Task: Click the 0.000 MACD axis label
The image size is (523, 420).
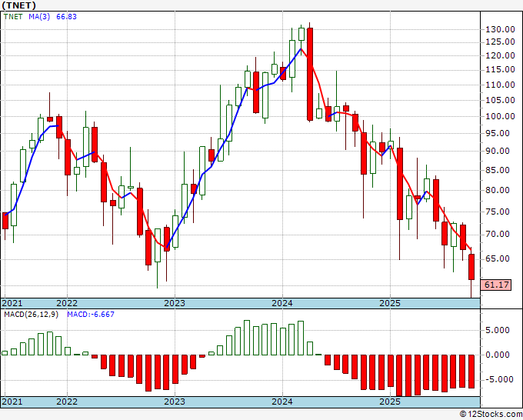Action: tap(498, 355)
